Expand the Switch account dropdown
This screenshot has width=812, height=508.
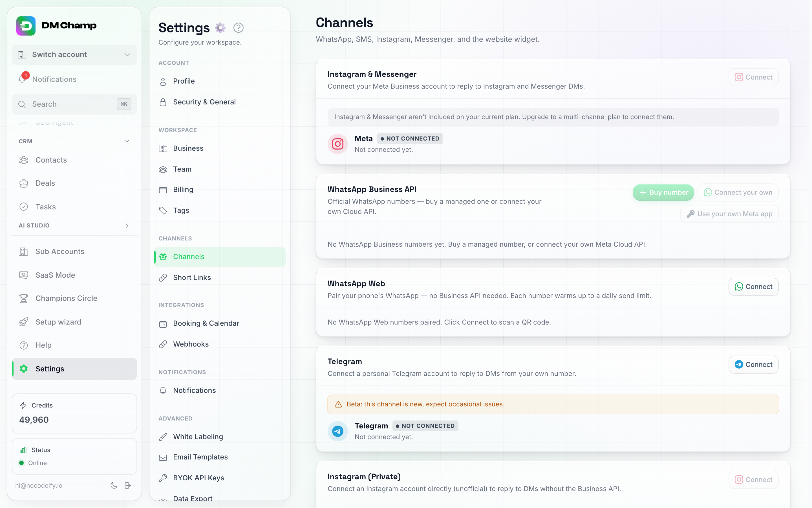74,54
